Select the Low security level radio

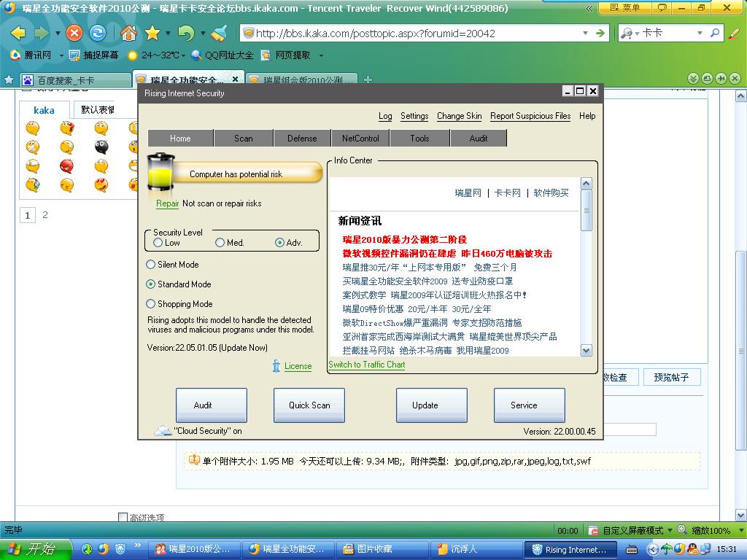coord(158,242)
